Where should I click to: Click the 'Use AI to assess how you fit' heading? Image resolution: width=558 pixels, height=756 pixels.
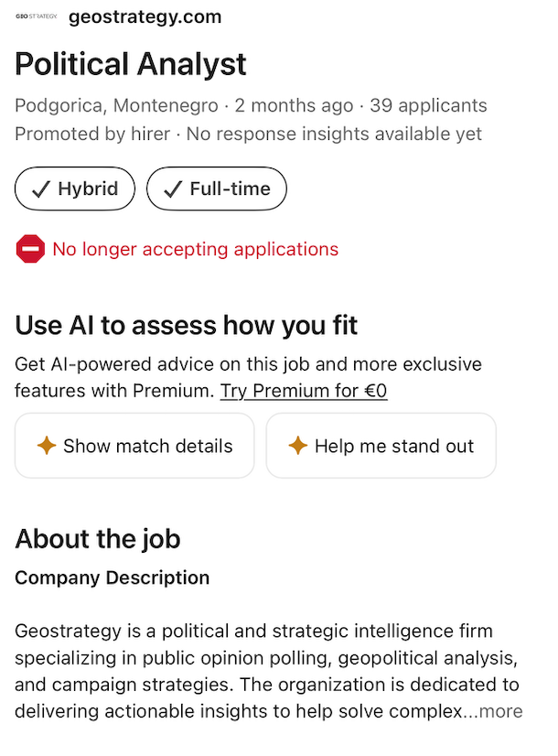coord(186,325)
